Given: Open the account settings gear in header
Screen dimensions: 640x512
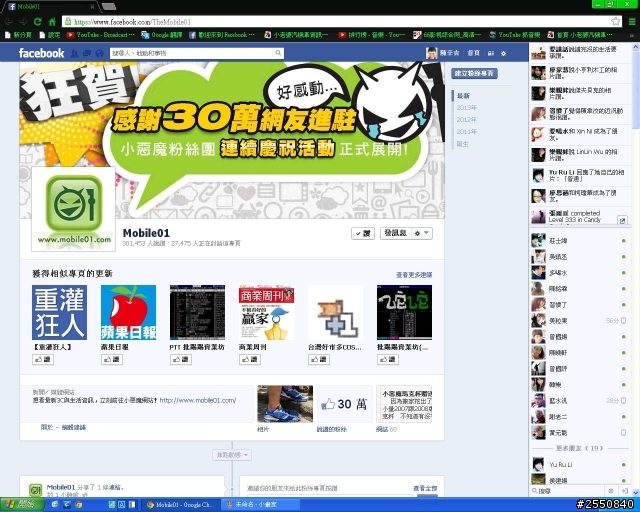Looking at the screenshot, I should coord(503,53).
